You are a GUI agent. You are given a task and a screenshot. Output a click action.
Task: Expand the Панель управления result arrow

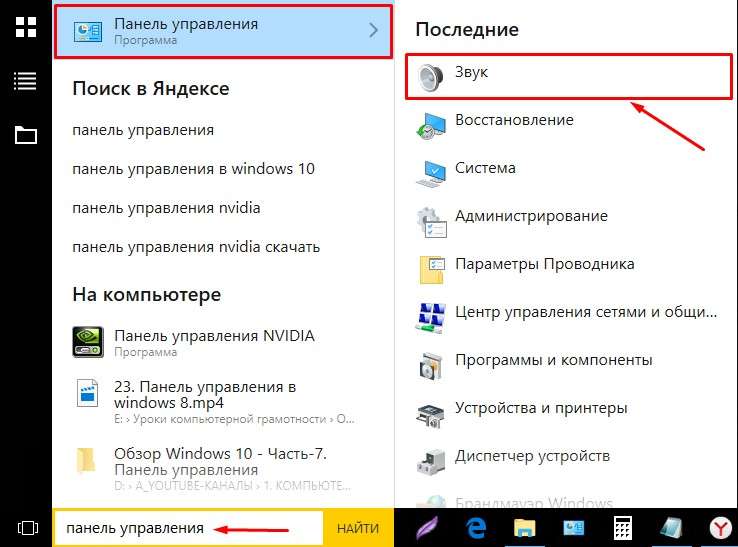pyautogui.click(x=374, y=30)
